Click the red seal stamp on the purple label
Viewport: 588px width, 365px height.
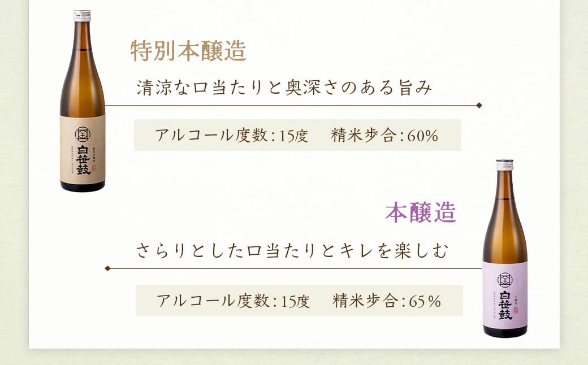click(x=517, y=310)
